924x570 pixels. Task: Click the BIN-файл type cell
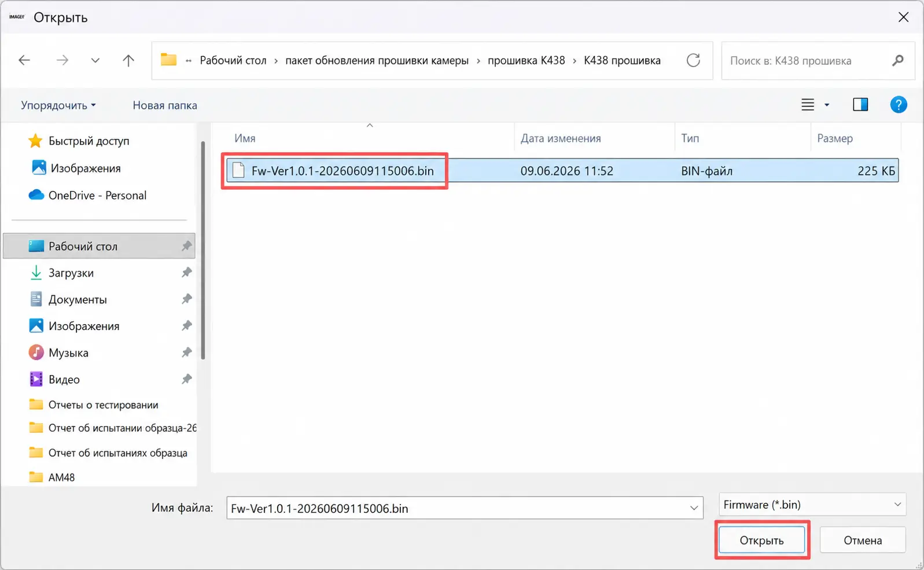coord(706,171)
